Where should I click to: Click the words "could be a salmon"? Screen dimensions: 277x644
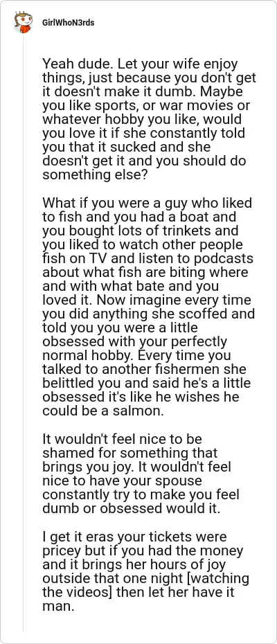(x=102, y=411)
